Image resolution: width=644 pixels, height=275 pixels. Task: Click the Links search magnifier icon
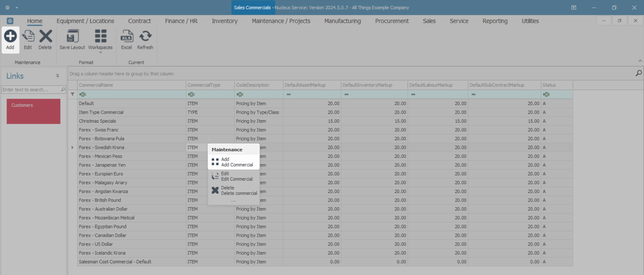tap(63, 89)
